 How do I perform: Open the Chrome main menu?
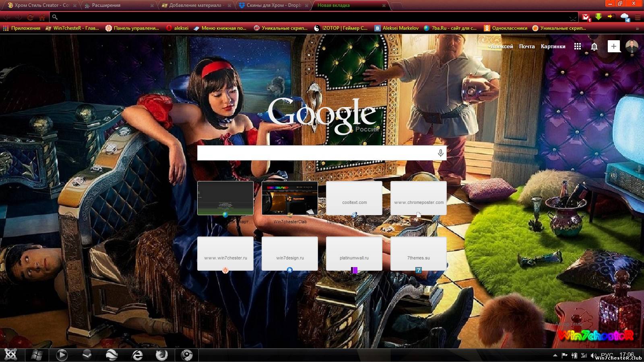[x=638, y=17]
